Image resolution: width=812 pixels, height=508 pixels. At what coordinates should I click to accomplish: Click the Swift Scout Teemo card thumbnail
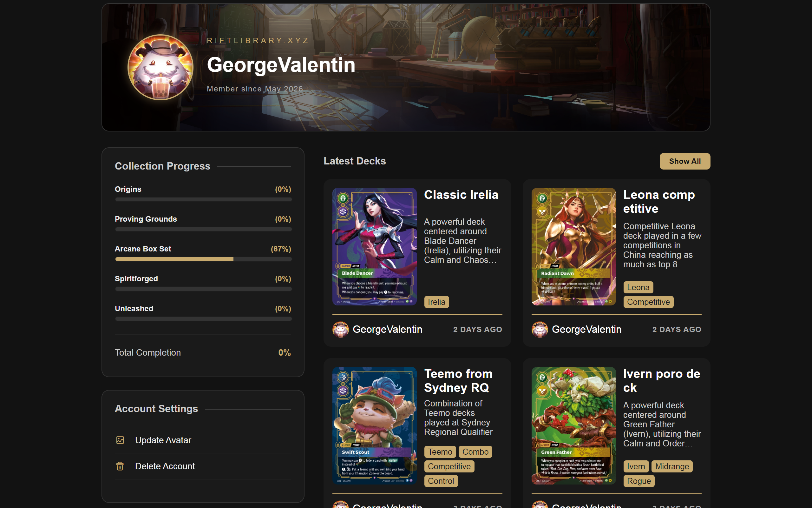[x=375, y=426]
